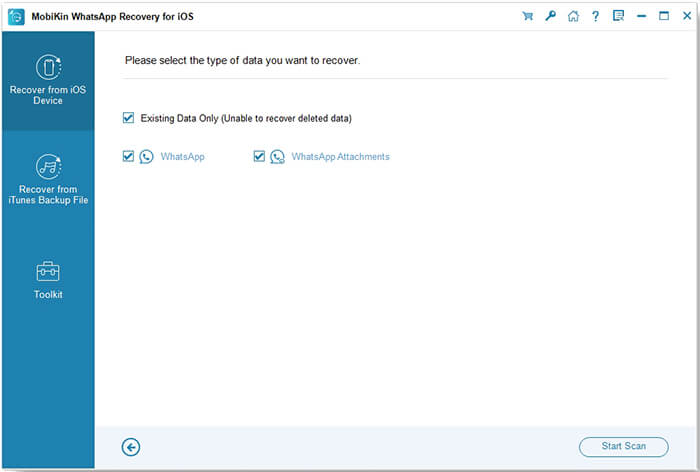Open help with the question mark icon

point(596,16)
